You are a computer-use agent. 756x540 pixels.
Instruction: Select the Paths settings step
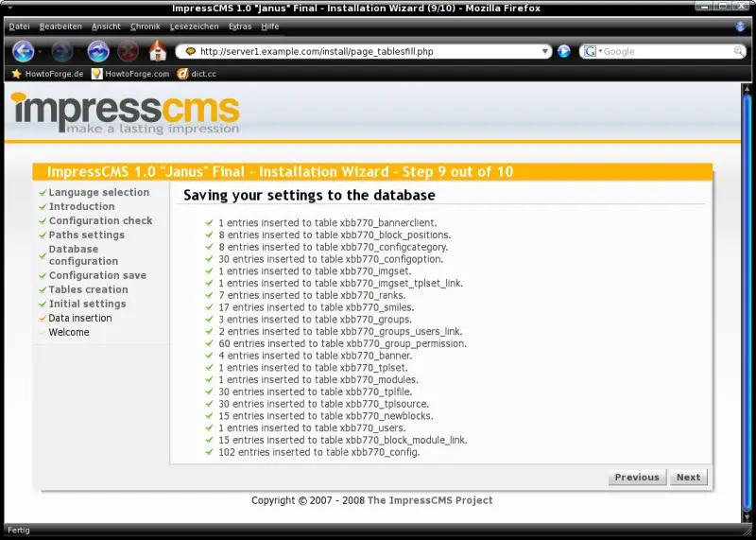click(x=86, y=235)
